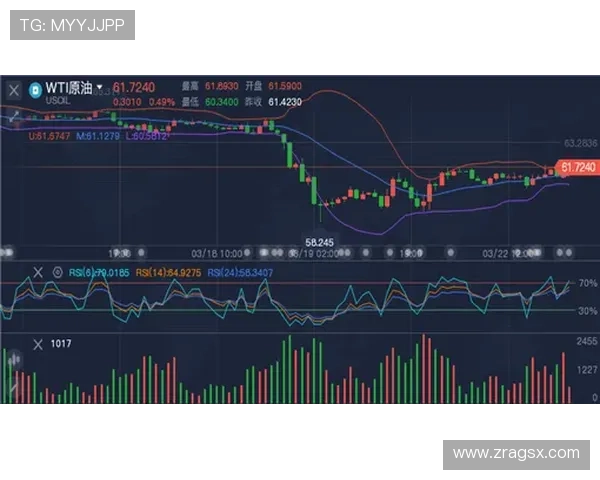The width and height of the screenshot is (600, 480).
Task: Select the current price tag 61.7240
Action: [x=577, y=167]
